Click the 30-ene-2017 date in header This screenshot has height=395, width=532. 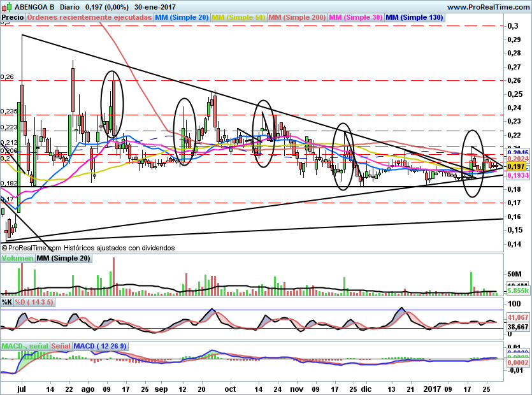(x=155, y=7)
